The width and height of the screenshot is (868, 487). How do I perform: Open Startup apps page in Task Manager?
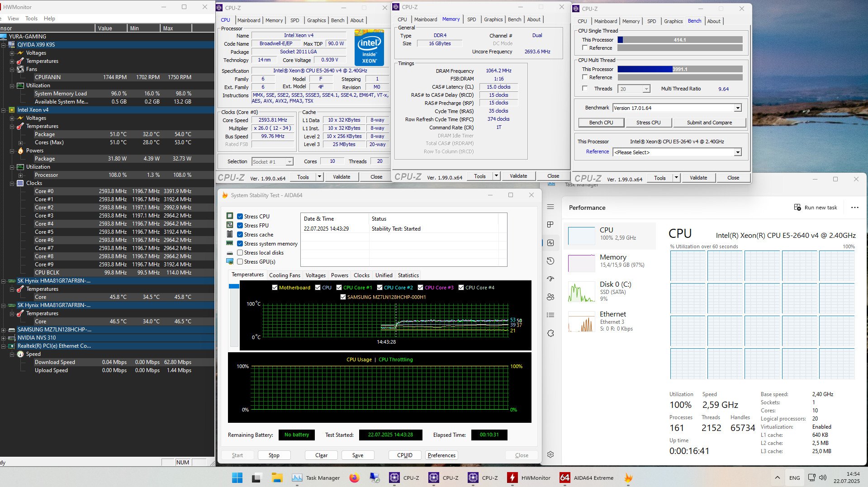(x=550, y=279)
